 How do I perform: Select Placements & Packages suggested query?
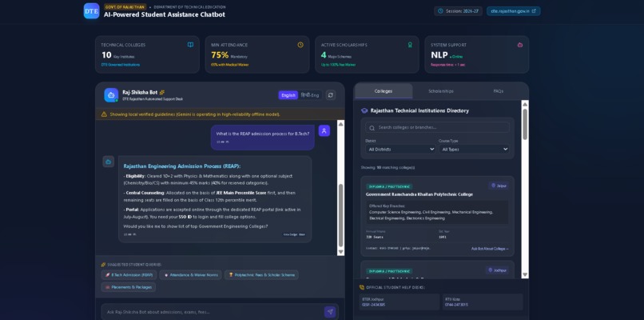click(129, 287)
